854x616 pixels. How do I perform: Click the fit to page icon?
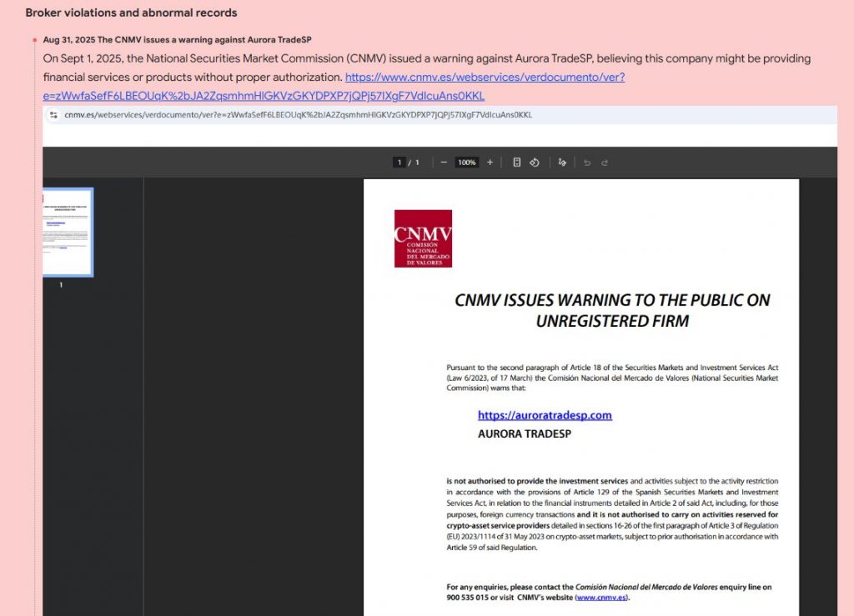pyautogui.click(x=516, y=163)
